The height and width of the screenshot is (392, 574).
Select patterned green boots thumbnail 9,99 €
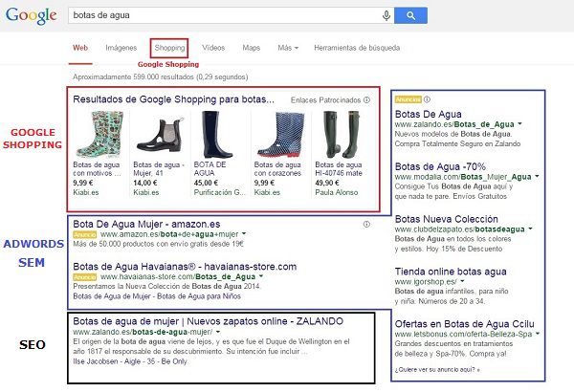(99, 134)
